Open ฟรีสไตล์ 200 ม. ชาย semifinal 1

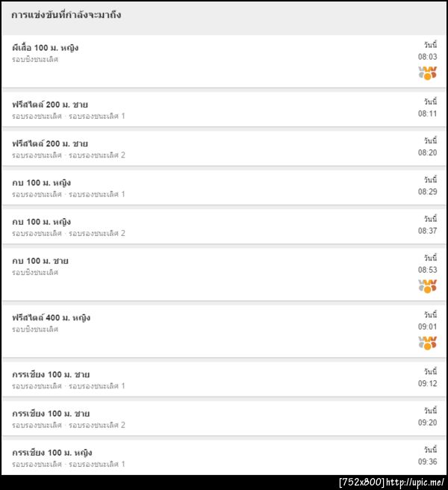pos(50,105)
